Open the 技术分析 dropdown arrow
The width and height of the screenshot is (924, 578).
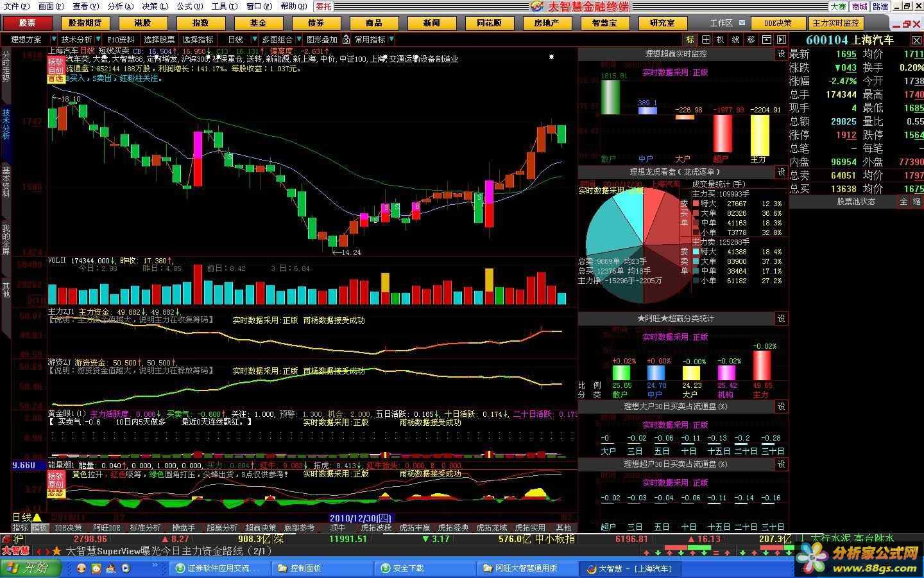pos(99,39)
